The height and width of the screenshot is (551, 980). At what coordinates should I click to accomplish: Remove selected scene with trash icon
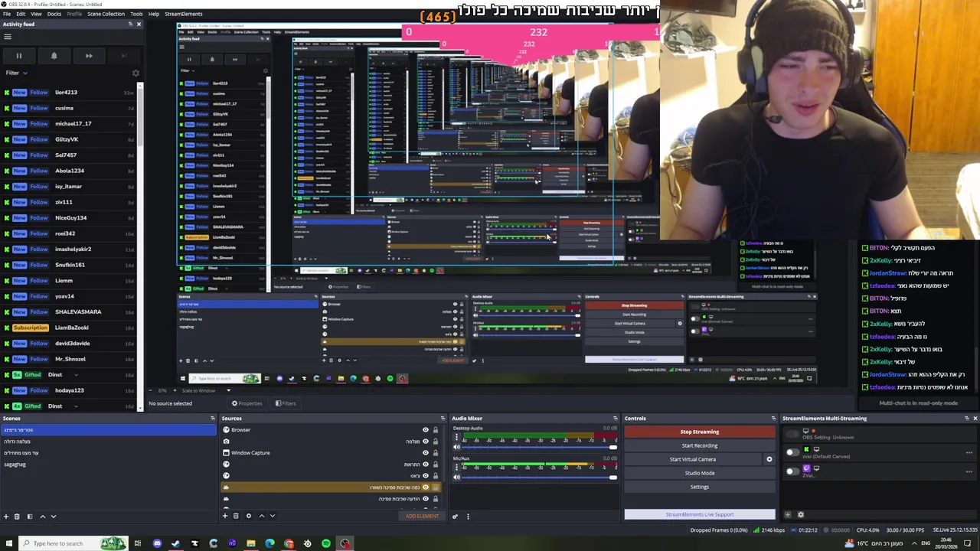point(17,517)
